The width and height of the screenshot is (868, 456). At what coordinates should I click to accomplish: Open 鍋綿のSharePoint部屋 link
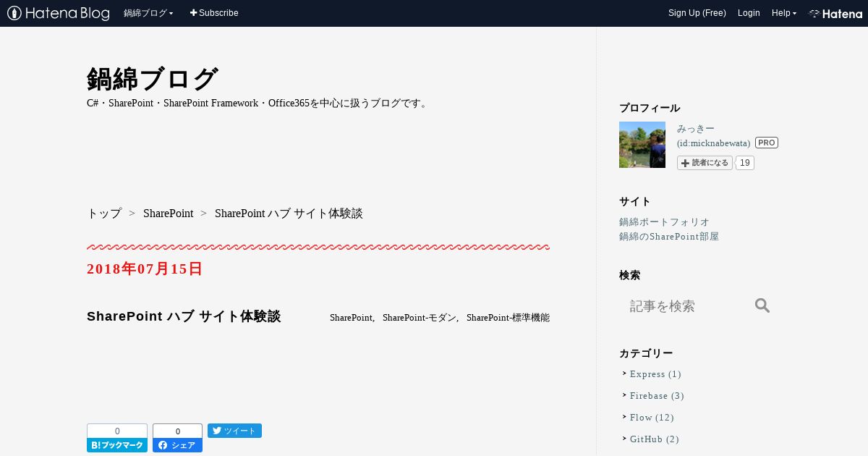click(669, 237)
